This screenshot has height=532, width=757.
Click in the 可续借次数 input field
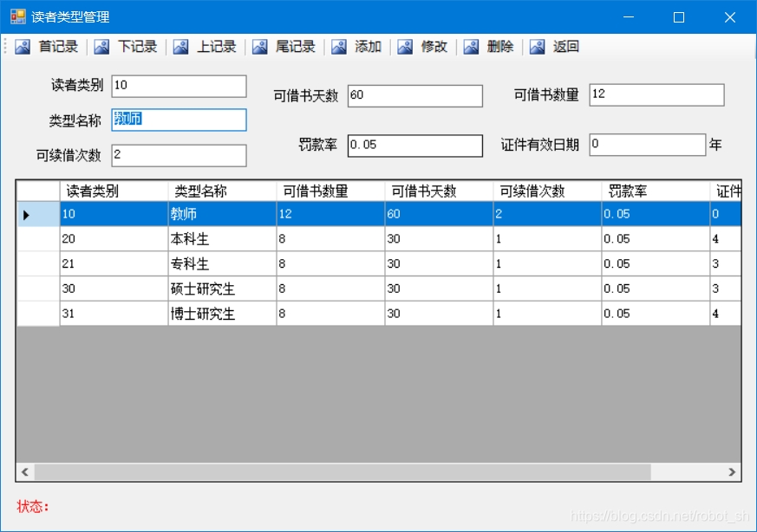(179, 155)
